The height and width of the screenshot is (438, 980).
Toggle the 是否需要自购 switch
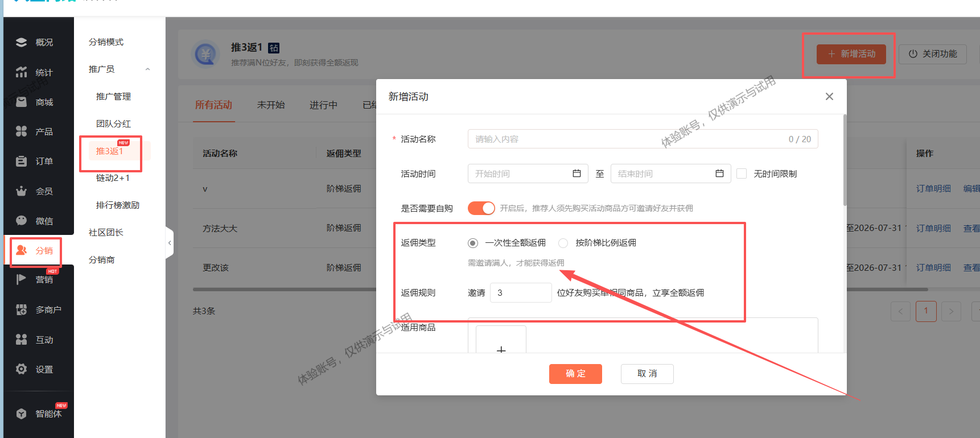481,208
